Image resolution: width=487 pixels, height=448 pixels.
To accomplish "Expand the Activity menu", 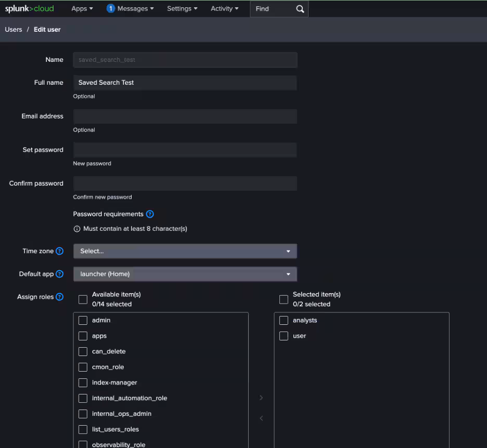I will click(x=224, y=9).
